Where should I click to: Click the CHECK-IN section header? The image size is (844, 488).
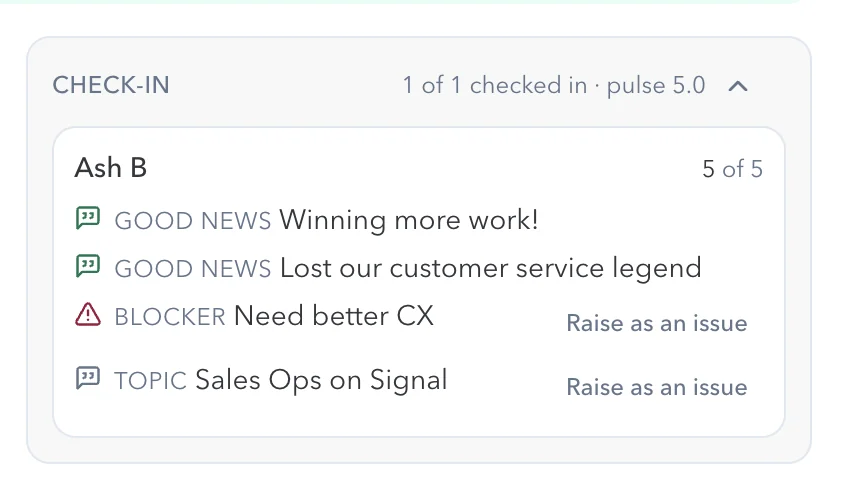click(x=111, y=85)
